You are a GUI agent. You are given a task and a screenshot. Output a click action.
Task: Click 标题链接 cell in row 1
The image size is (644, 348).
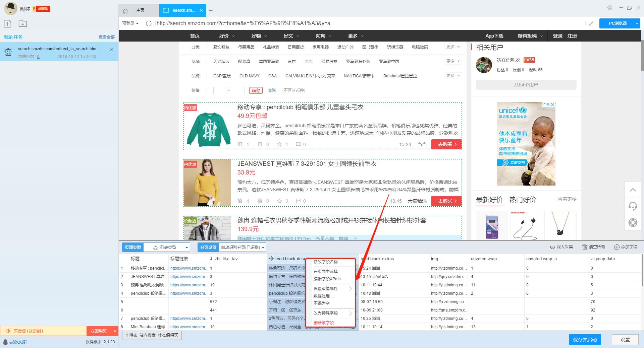pos(188,268)
